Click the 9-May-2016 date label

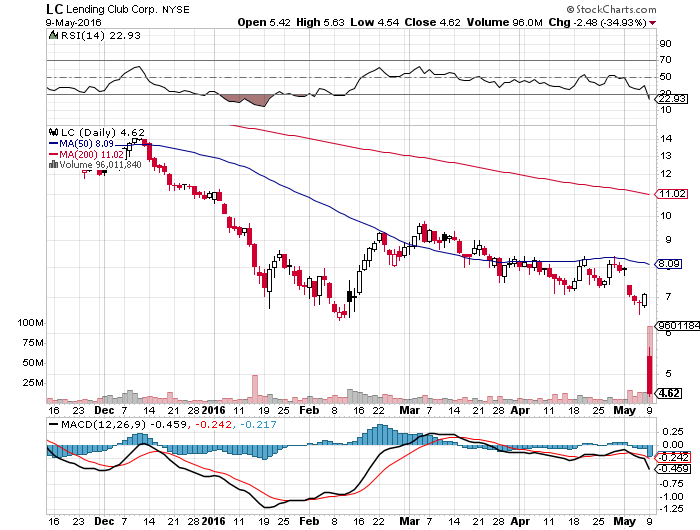click(x=74, y=22)
